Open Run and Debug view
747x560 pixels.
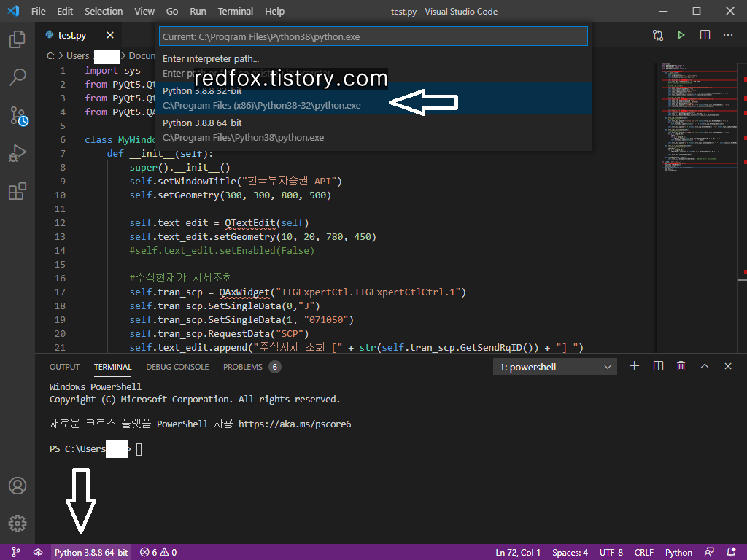point(18,153)
